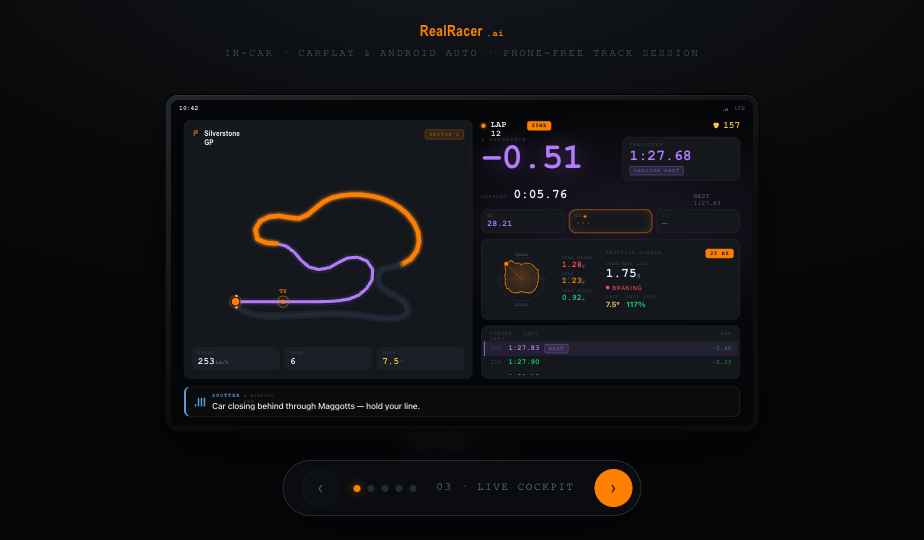Click the purple badge under 1:27.68

click(656, 171)
